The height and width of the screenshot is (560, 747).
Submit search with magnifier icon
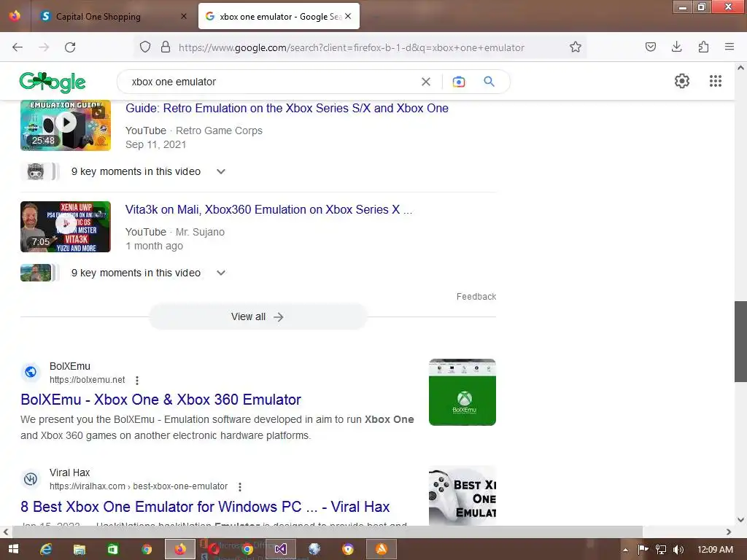(489, 82)
